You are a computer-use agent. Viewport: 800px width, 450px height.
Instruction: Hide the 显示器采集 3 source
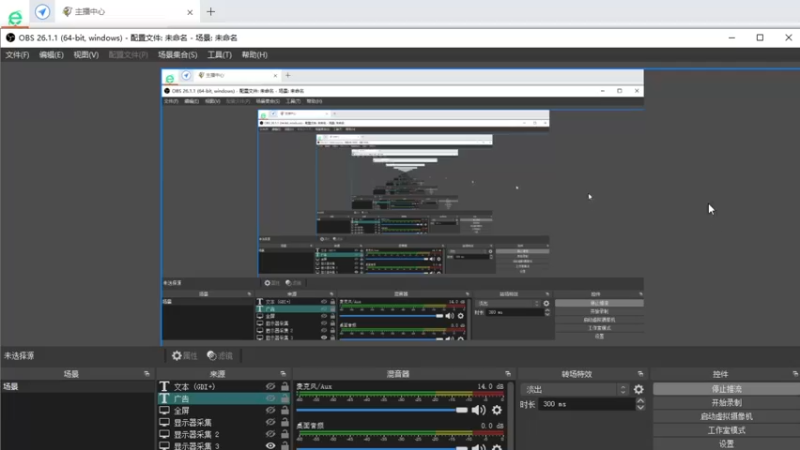[270, 445]
